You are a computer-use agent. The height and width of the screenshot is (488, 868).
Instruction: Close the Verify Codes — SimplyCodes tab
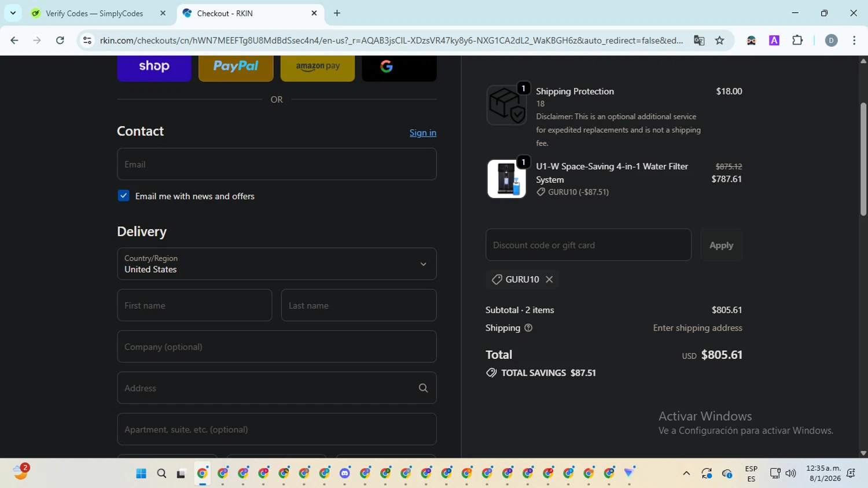click(163, 13)
